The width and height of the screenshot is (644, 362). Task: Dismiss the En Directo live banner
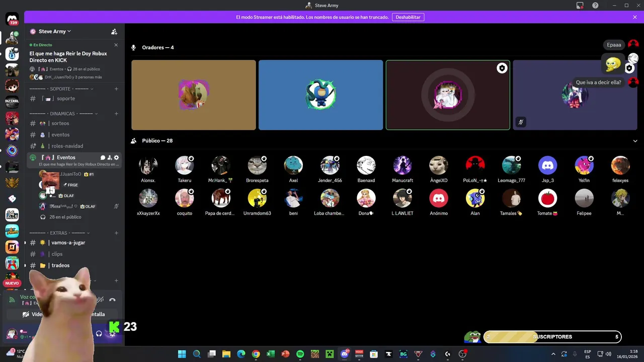(116, 45)
